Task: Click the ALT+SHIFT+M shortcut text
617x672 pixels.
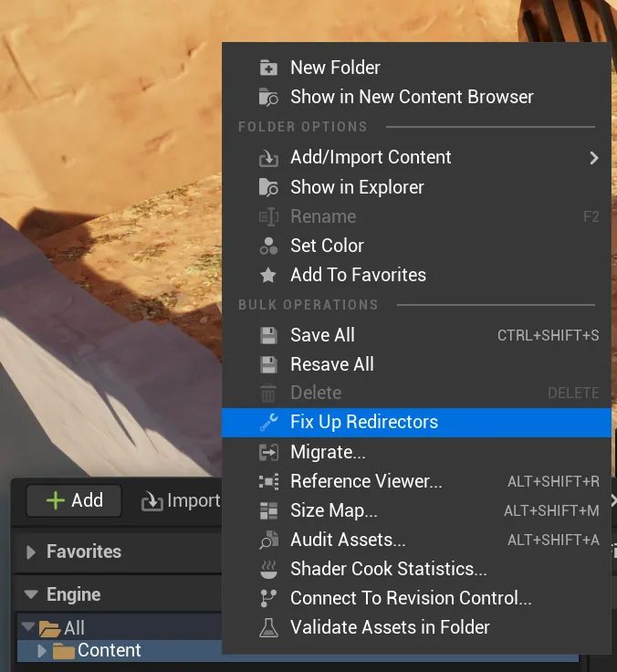Action: 551,511
